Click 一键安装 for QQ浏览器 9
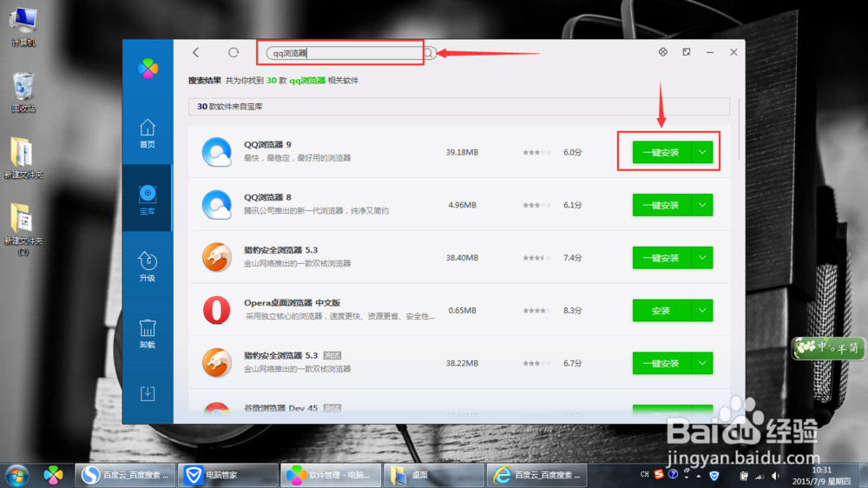868x488 pixels. (x=661, y=152)
